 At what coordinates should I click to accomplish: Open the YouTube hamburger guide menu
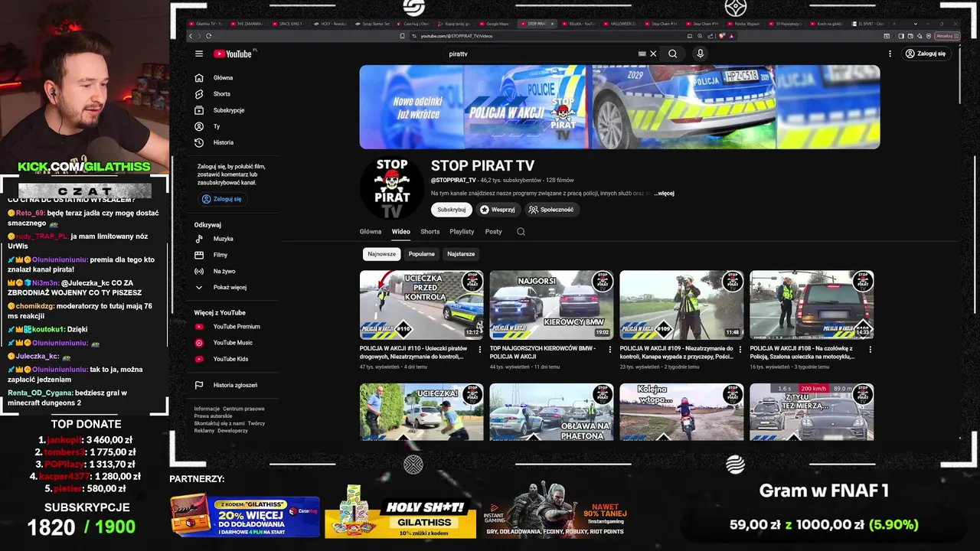click(199, 54)
